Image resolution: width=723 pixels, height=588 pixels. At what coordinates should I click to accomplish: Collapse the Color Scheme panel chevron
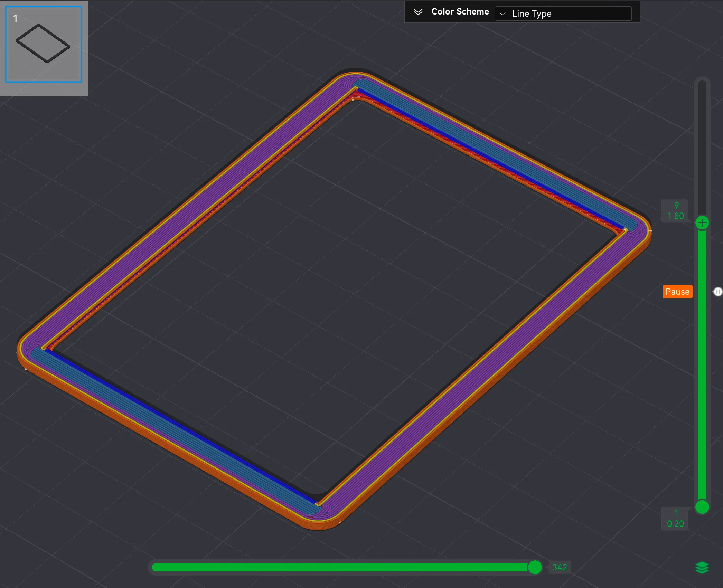click(x=418, y=12)
